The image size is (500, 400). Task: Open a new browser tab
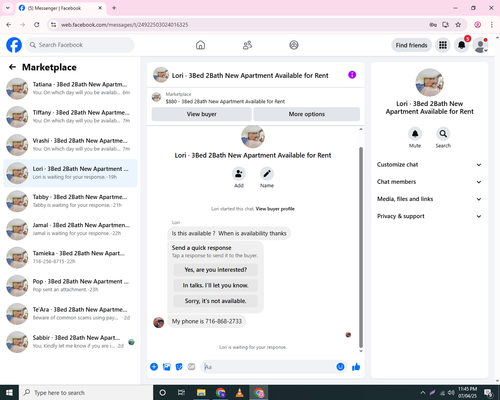click(x=114, y=8)
